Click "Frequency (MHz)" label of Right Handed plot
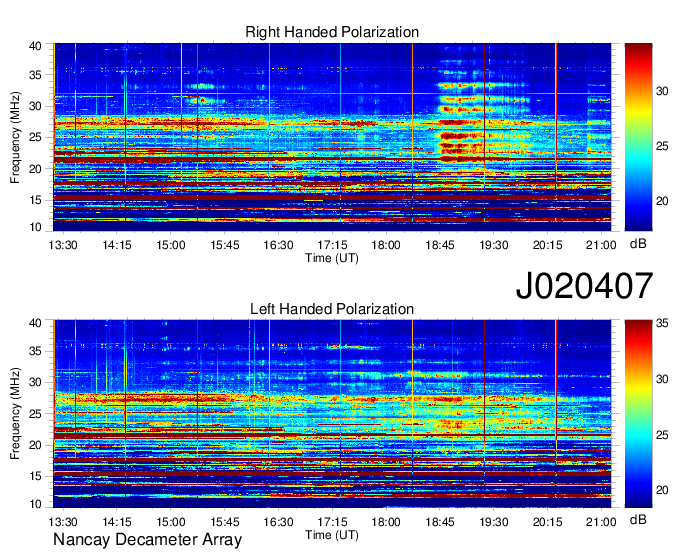The image size is (680, 552). coord(15,137)
